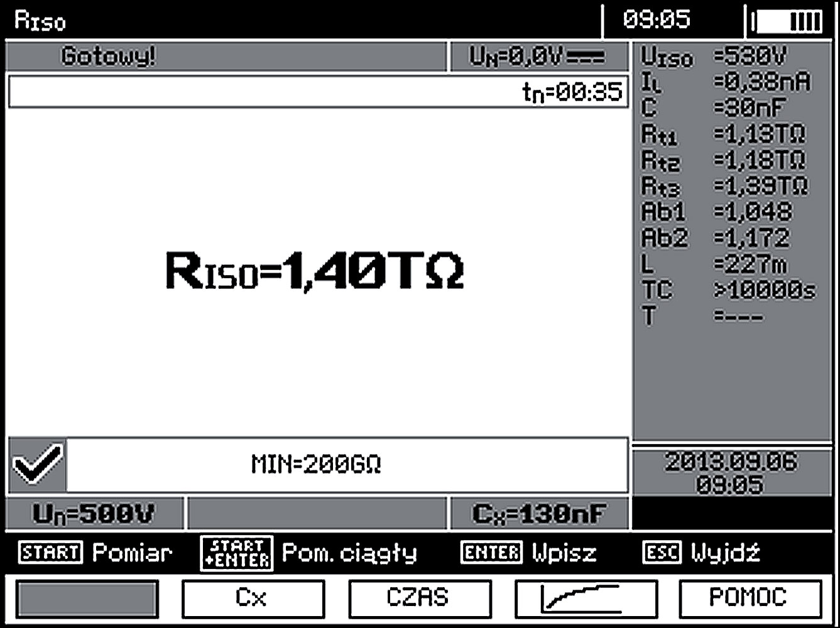Click the tn=00:35 timer bar
Viewport: 840px width, 628px height.
point(319,92)
